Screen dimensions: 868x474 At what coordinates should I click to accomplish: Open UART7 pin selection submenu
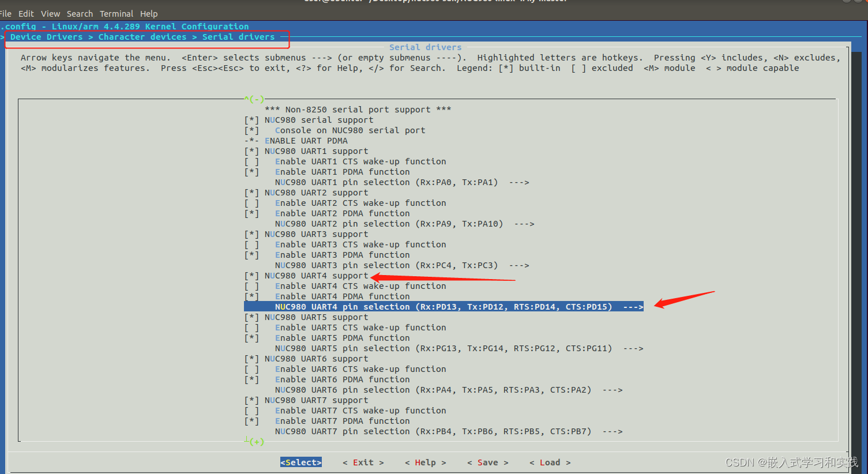click(x=449, y=431)
